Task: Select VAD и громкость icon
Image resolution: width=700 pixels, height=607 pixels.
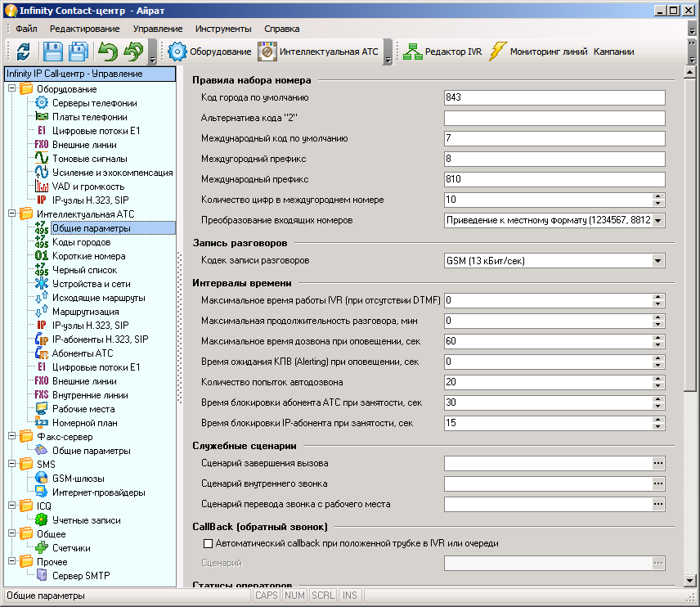Action: [42, 186]
